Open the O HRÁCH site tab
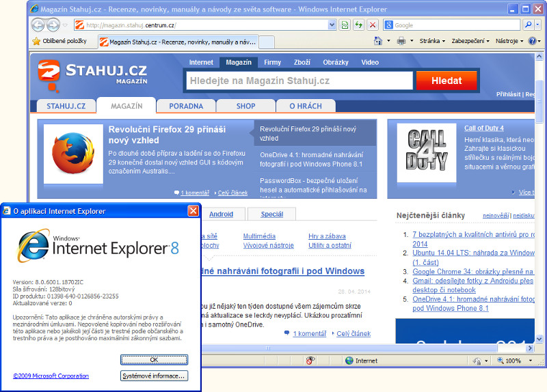This screenshot has height=392, width=547. 306,106
